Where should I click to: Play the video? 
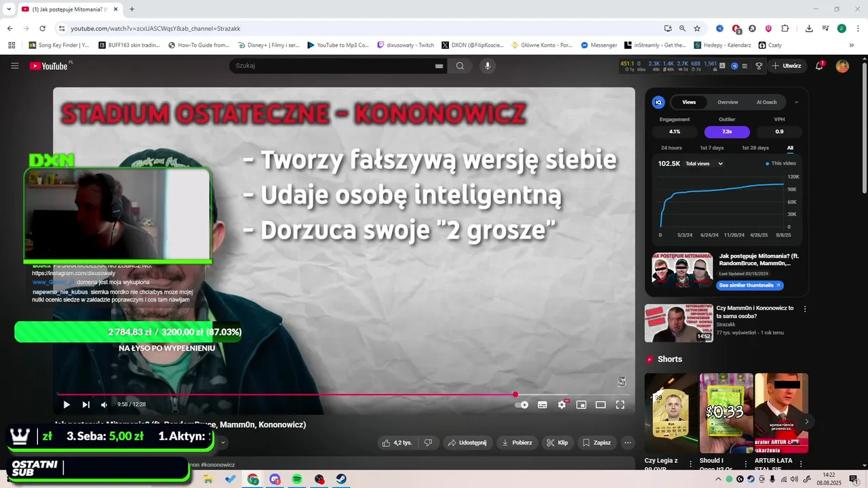(x=66, y=405)
